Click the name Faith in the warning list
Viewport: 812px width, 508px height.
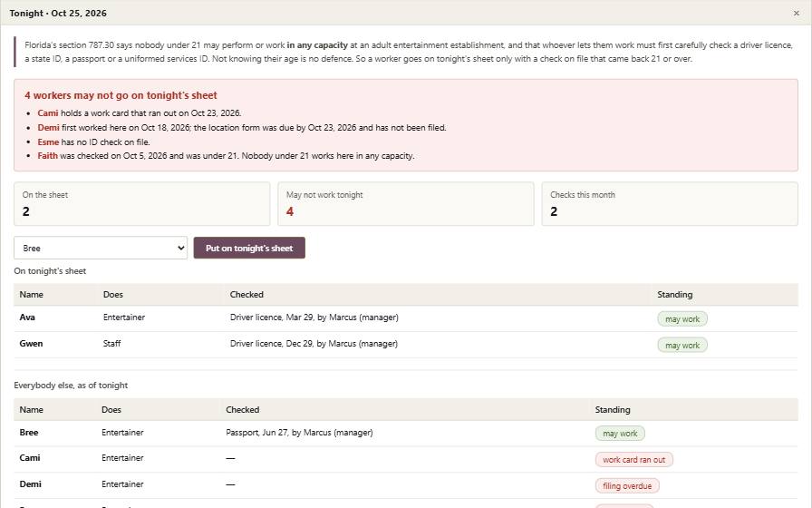pos(48,155)
